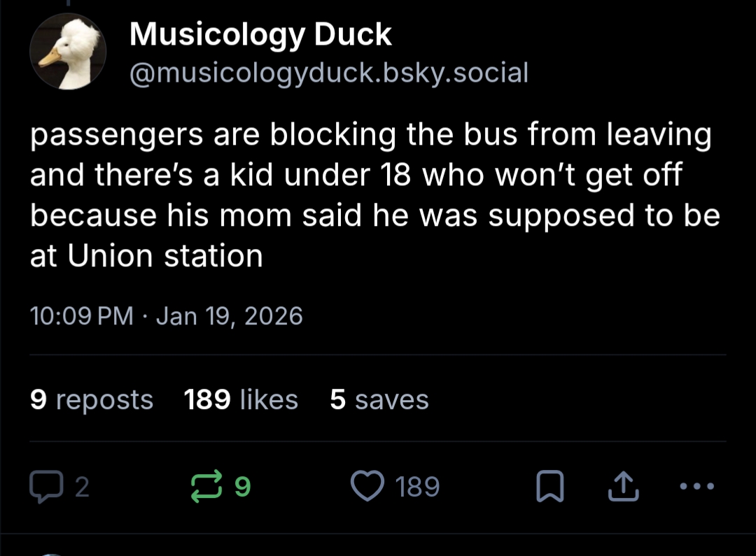Click the 10:09 PM post time
This screenshot has width=756, height=556.
(x=81, y=316)
